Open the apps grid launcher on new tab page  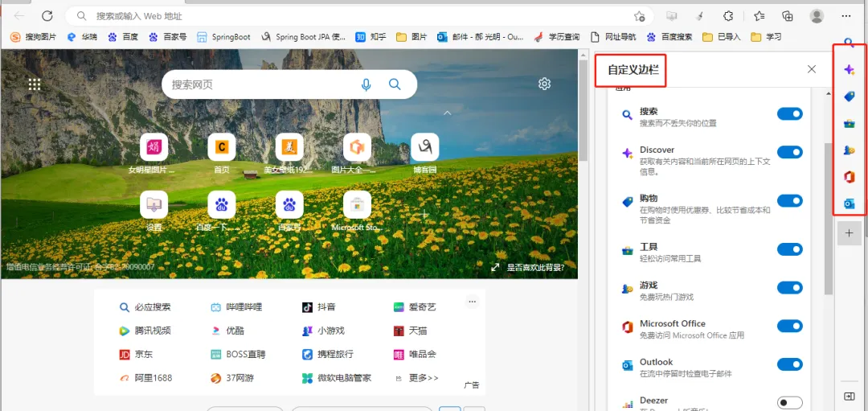pyautogui.click(x=35, y=84)
